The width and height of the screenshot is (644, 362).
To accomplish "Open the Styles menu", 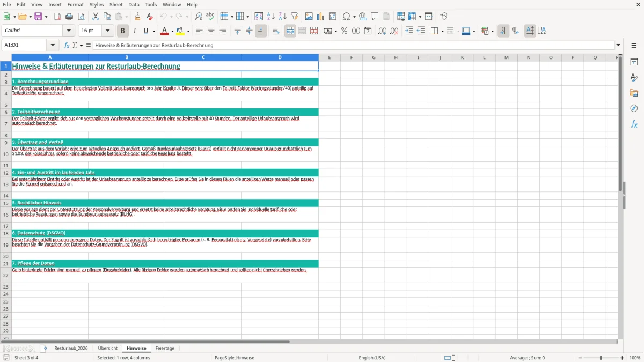I will pos(97,4).
